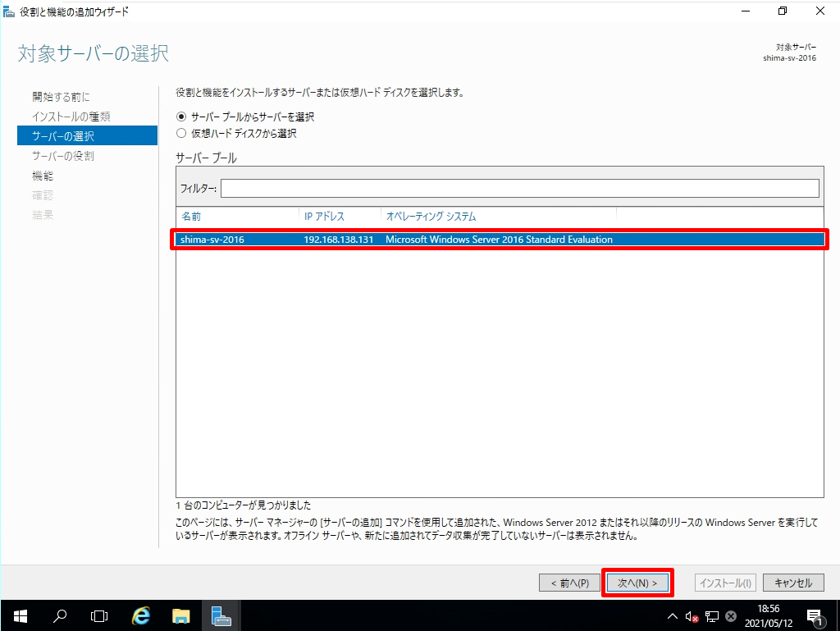Viewport: 840px width, 631px height.
Task: Click Microsoft Windows Server 2016 Standard Evaluation text
Action: pos(499,240)
